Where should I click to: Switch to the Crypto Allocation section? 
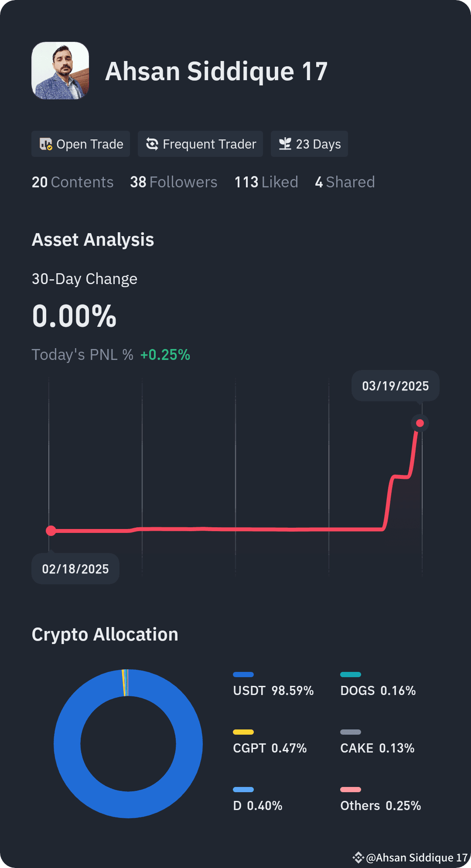[105, 634]
